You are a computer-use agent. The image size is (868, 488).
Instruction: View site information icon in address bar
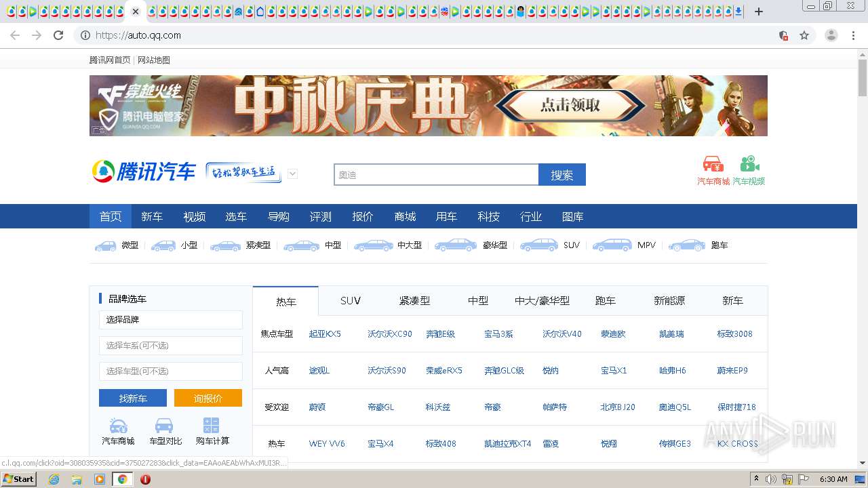(85, 35)
